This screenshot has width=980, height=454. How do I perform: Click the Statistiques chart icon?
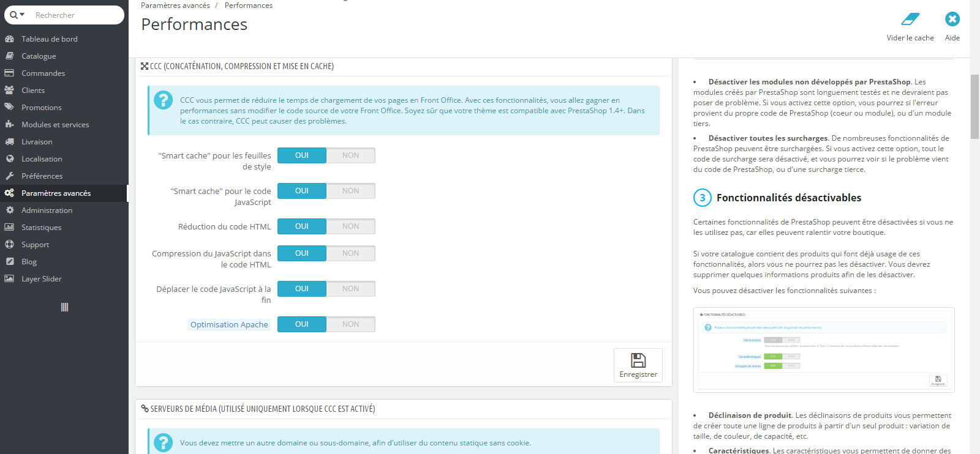pos(9,227)
